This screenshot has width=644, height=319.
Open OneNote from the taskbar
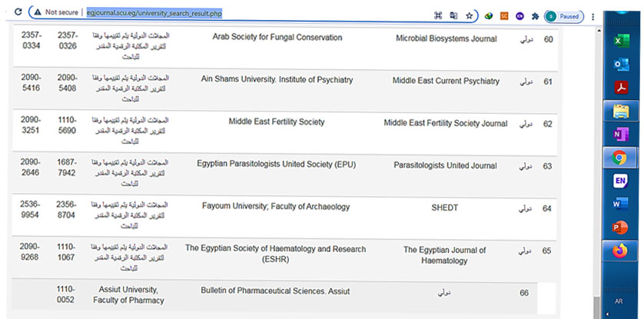click(x=621, y=135)
